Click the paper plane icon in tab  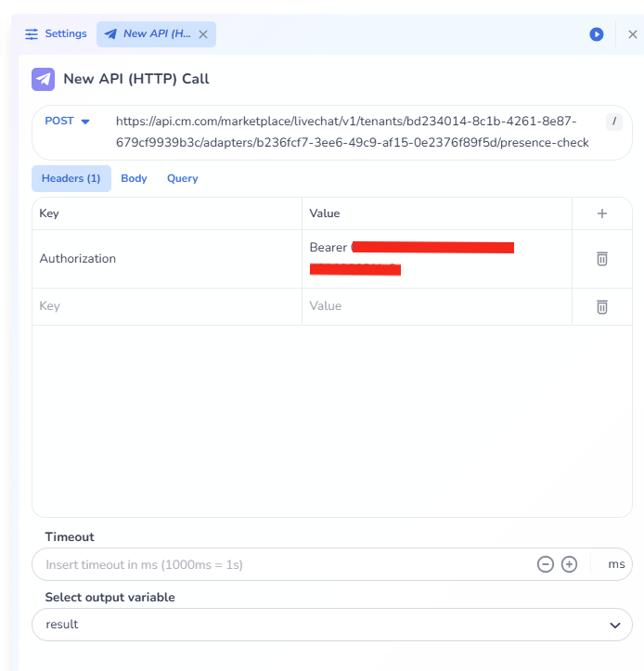[110, 34]
